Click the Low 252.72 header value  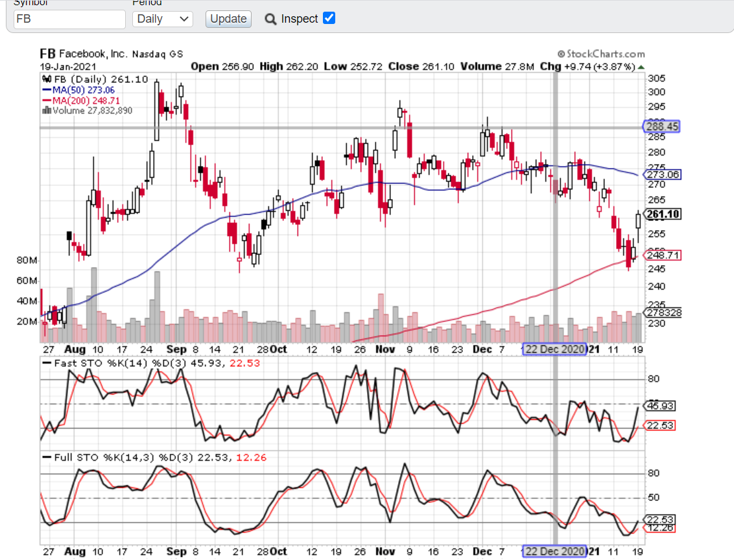(353, 66)
